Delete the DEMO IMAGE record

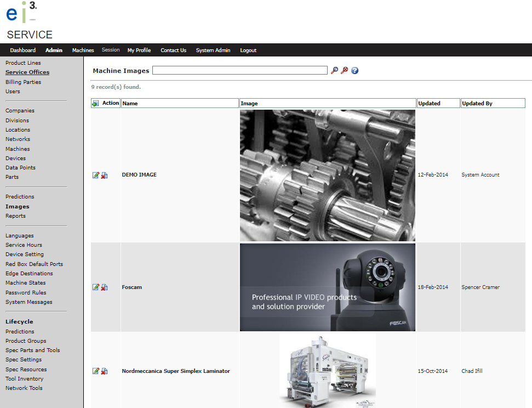pos(104,175)
